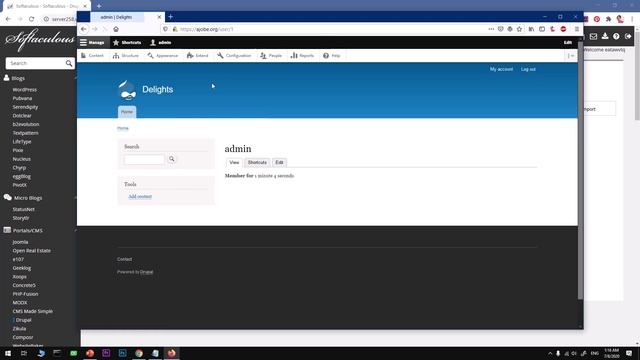Go forward in Firefox window

(x=95, y=29)
